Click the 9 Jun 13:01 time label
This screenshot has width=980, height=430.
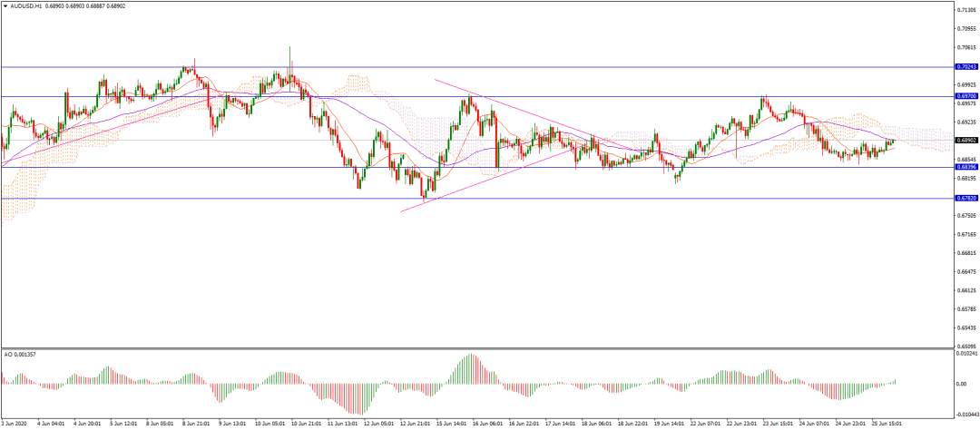[x=233, y=423]
